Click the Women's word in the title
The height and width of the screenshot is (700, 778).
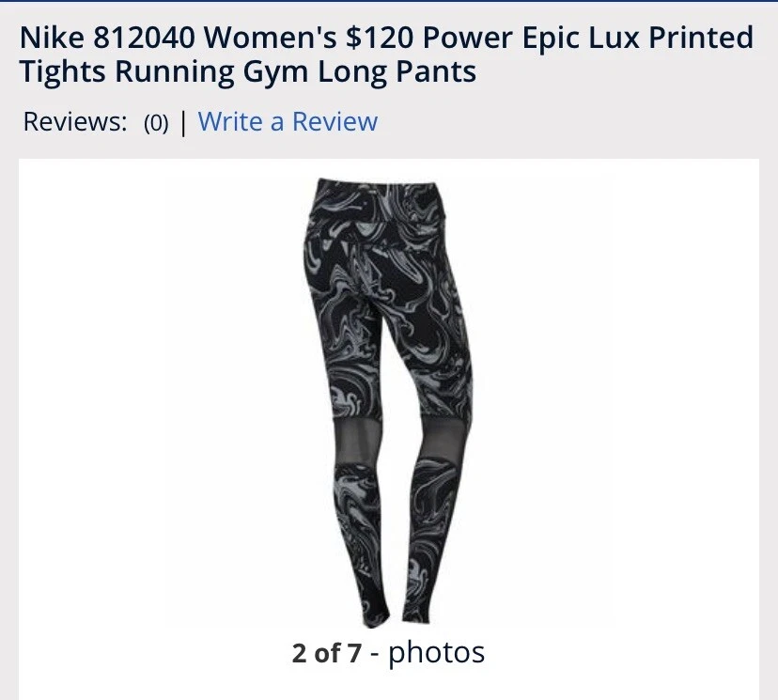point(270,38)
